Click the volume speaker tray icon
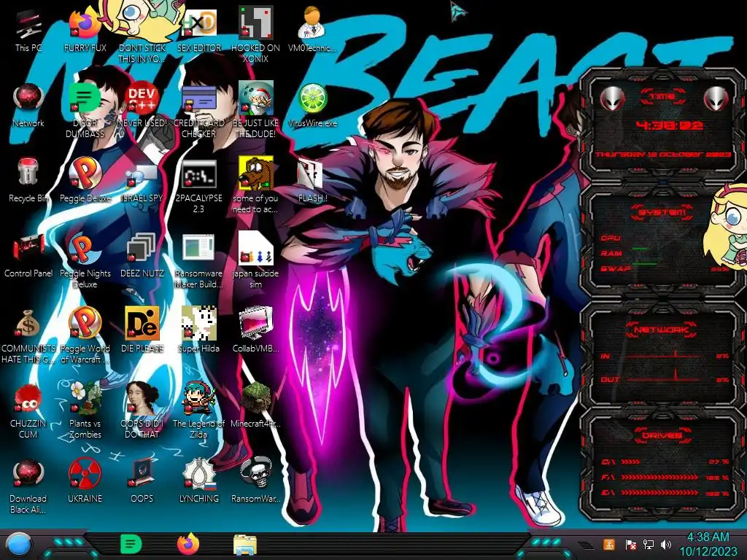 pyautogui.click(x=666, y=545)
